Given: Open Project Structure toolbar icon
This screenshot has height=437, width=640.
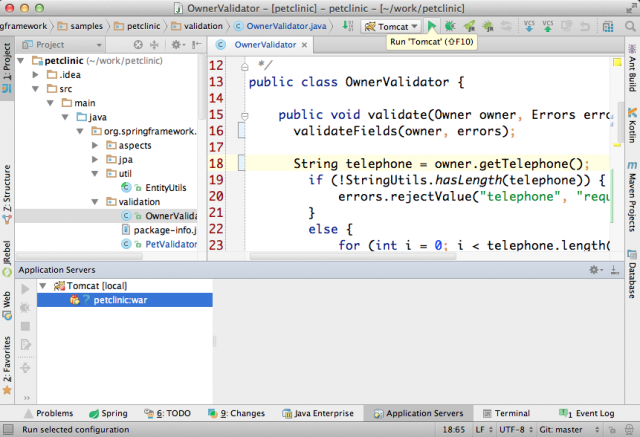Looking at the screenshot, I should [x=608, y=27].
